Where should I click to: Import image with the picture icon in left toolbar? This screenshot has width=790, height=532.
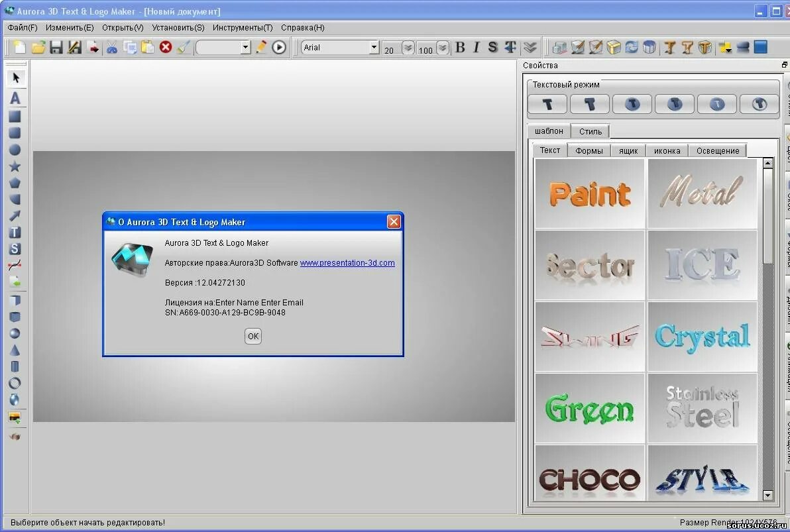pos(15,417)
